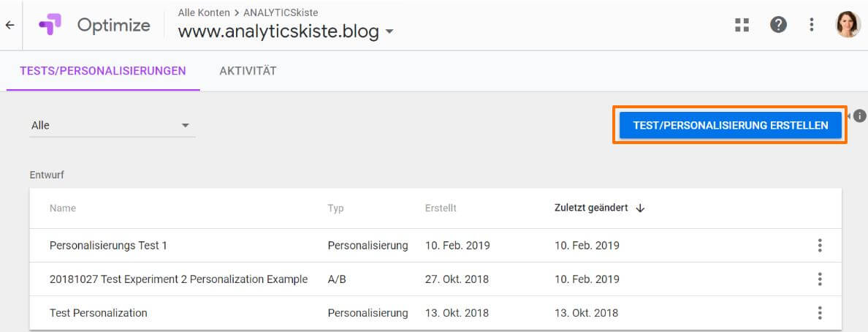Expand the www.analyticskiste.blog container dropdown
This screenshot has width=868, height=332.
(x=389, y=32)
